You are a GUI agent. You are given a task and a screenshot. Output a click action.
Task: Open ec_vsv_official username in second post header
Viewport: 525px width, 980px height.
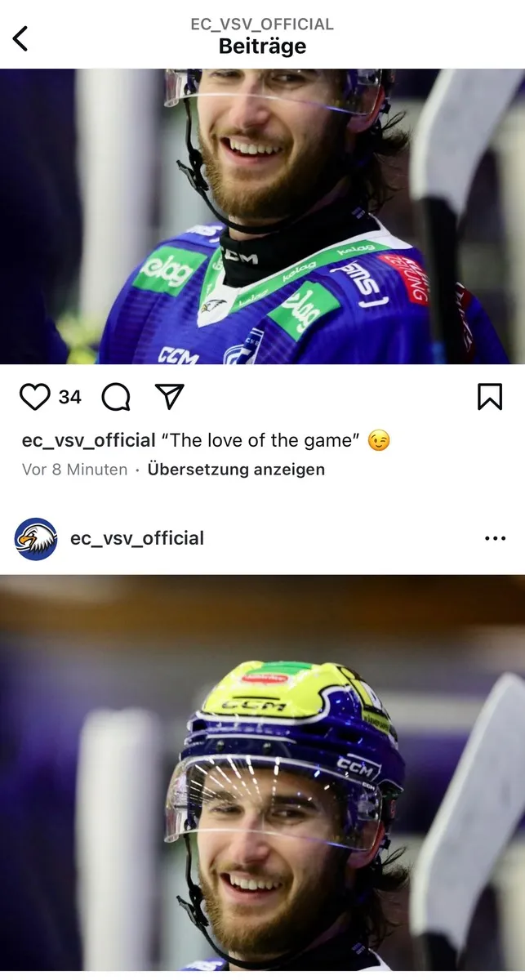pyautogui.click(x=137, y=538)
